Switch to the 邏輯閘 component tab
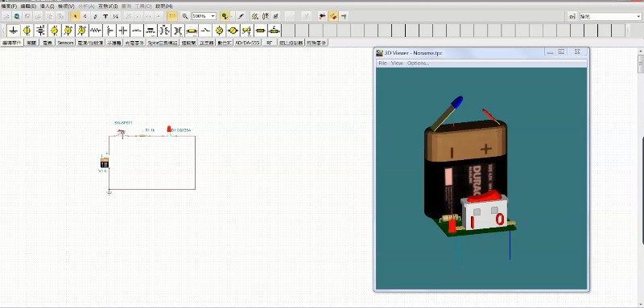Viewport: 644px width, 308px height. pos(189,43)
